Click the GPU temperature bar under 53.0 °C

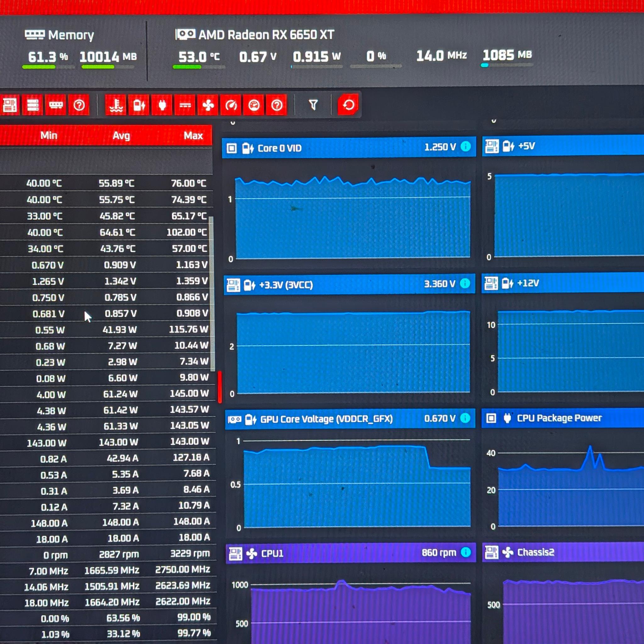point(199,67)
